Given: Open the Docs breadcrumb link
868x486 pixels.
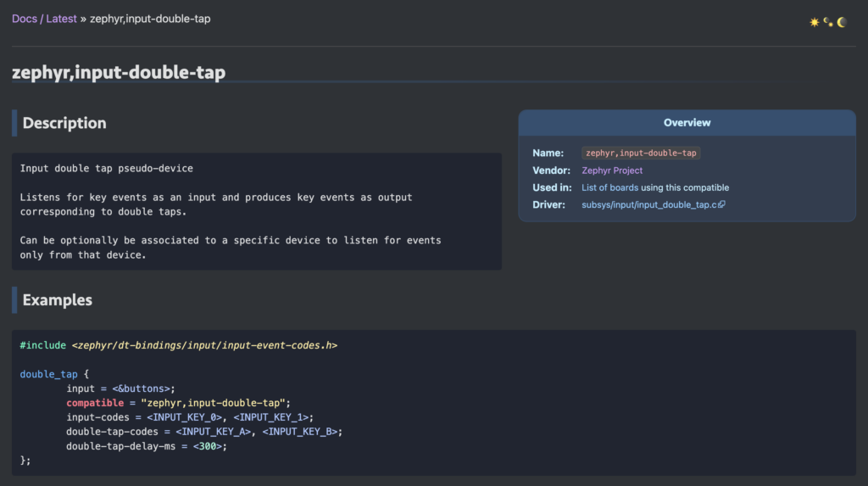Looking at the screenshot, I should (24, 19).
